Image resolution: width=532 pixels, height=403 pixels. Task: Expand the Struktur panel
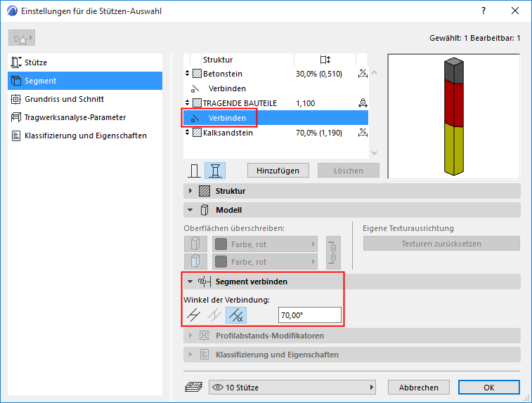pyautogui.click(x=190, y=191)
